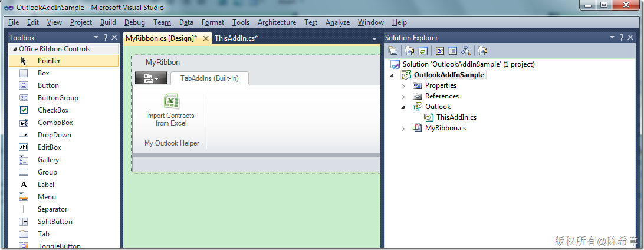Click Show All Files icon beside Refresh
This screenshot has width=644, height=250.
click(409, 51)
